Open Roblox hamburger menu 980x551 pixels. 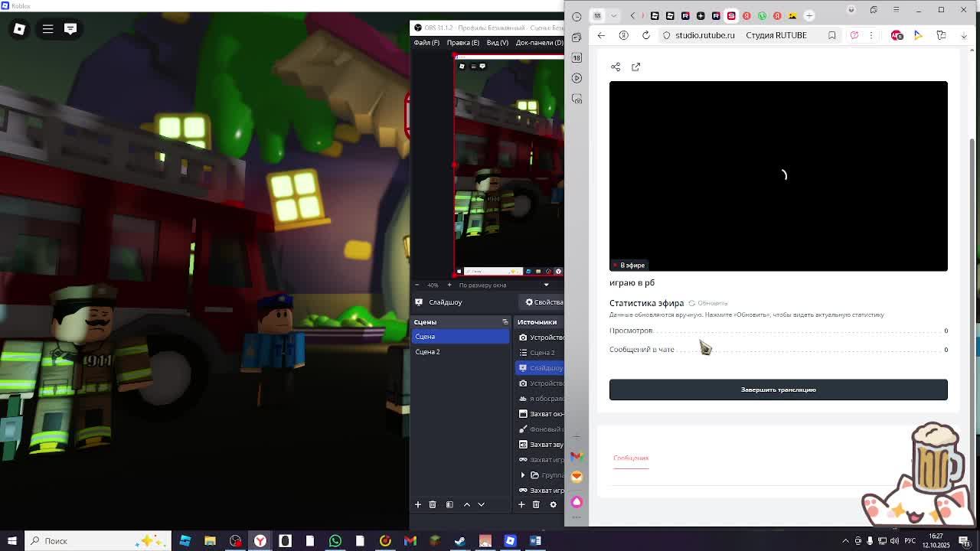pyautogui.click(x=47, y=29)
